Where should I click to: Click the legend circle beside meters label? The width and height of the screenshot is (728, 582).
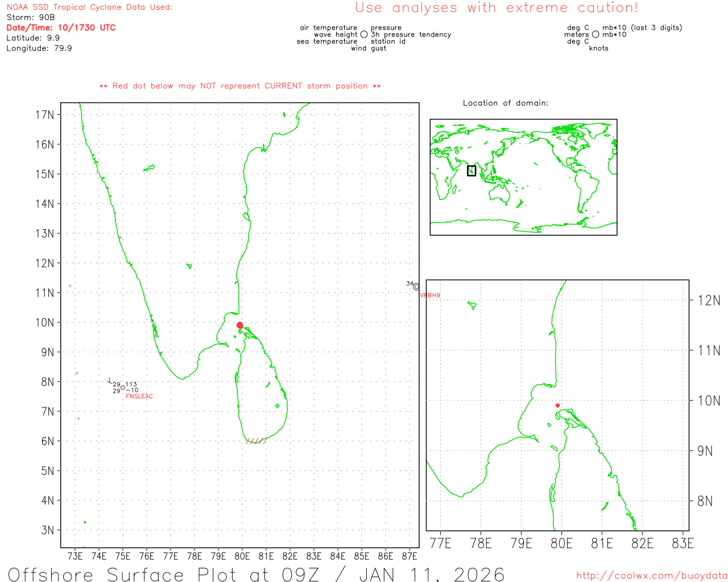(595, 35)
